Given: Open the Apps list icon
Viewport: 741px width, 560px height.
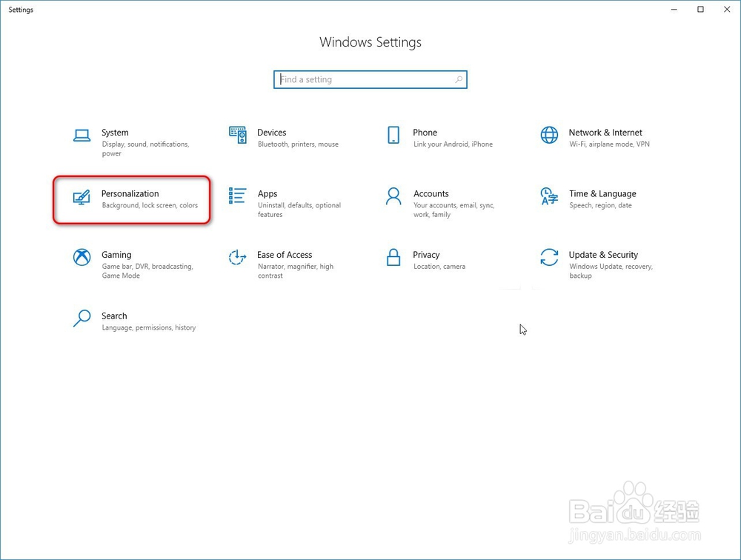Looking at the screenshot, I should click(x=237, y=196).
